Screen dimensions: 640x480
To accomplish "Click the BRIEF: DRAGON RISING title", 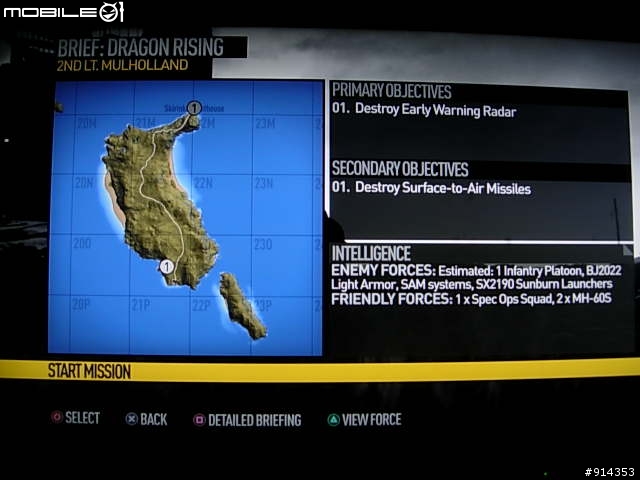I will tap(140, 47).
